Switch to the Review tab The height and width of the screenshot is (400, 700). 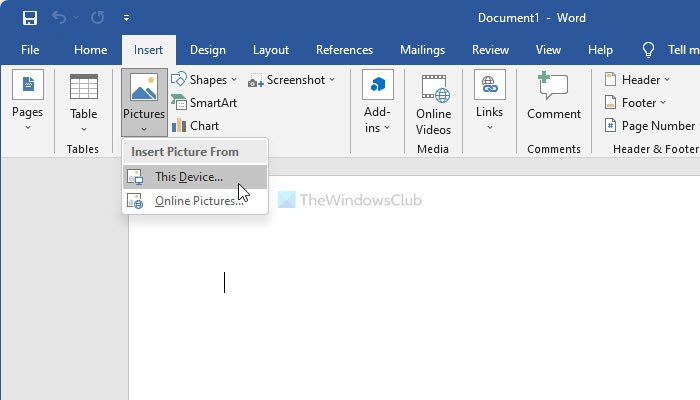[490, 50]
